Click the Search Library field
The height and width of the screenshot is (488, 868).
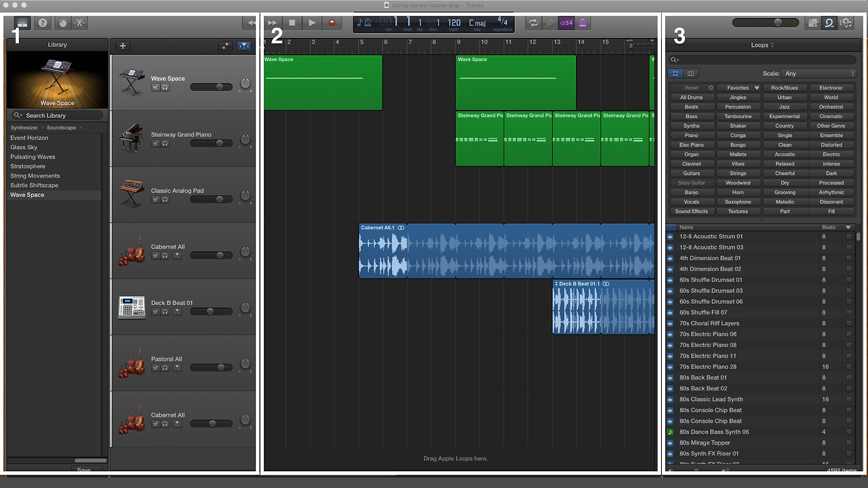tap(58, 115)
